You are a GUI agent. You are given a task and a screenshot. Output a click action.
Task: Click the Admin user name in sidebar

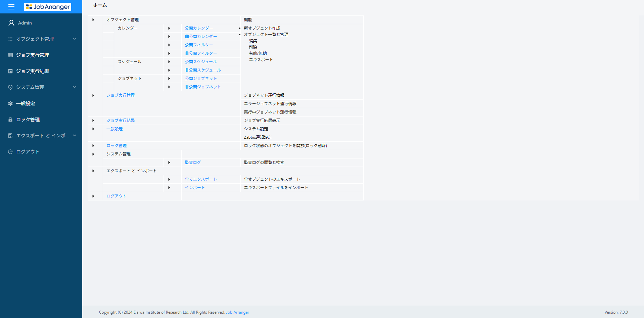(x=25, y=23)
